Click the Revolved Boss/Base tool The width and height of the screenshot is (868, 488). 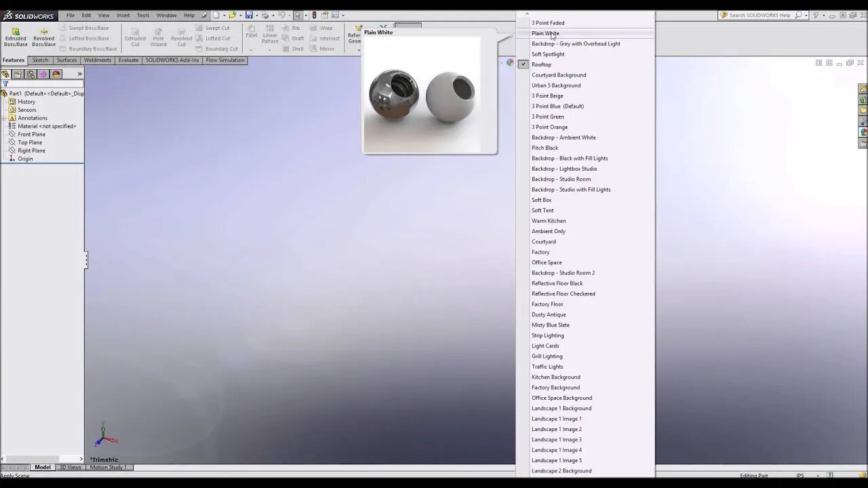tap(43, 37)
